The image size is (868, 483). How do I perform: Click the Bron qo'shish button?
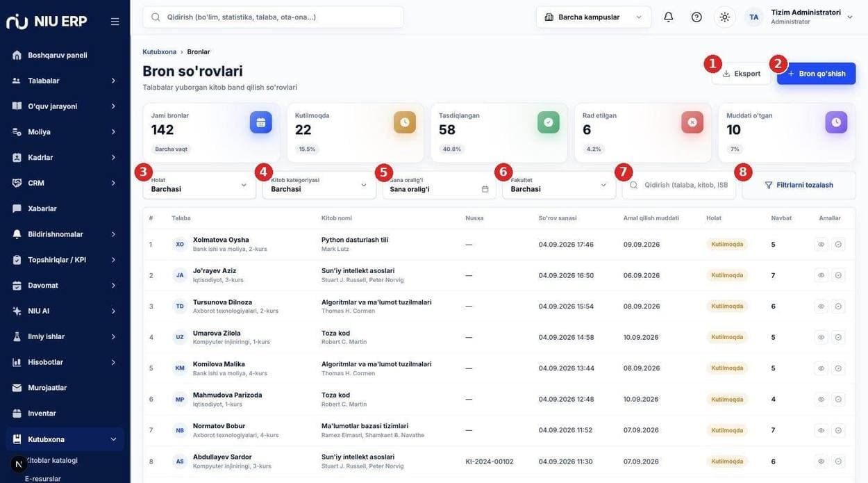pyautogui.click(x=817, y=74)
